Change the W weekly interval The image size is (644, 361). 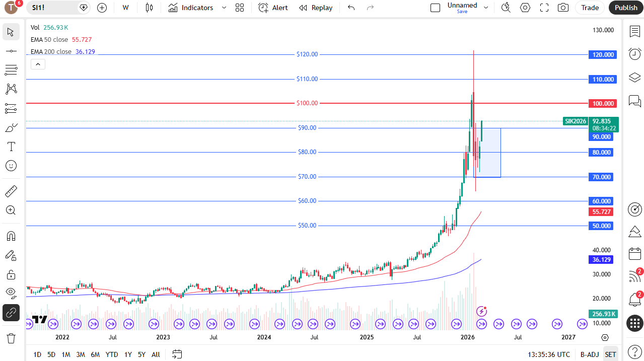point(125,8)
